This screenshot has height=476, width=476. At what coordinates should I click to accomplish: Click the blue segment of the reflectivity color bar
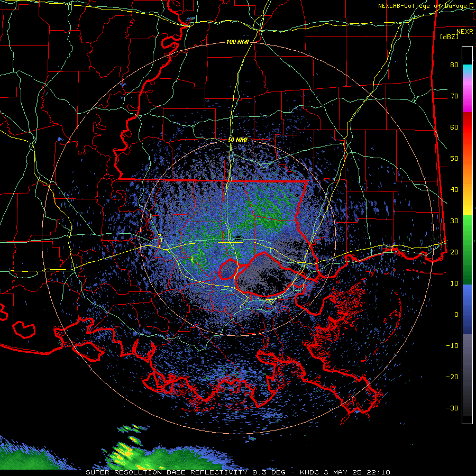[x=467, y=309]
